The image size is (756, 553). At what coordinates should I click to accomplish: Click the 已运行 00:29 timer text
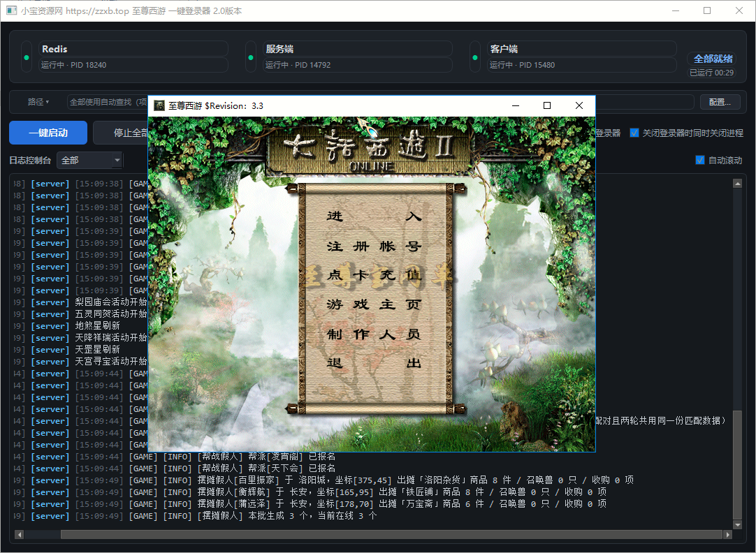[712, 73]
